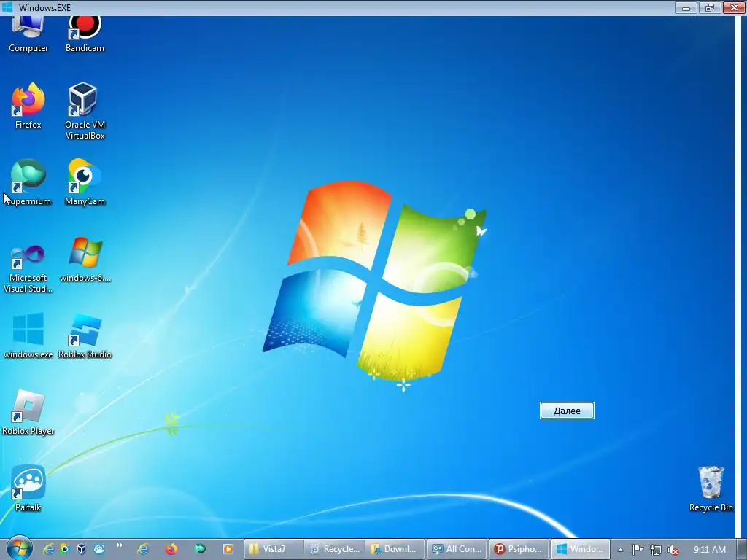Switch to the Downl... taskbar window
747x560 pixels.
click(x=395, y=549)
